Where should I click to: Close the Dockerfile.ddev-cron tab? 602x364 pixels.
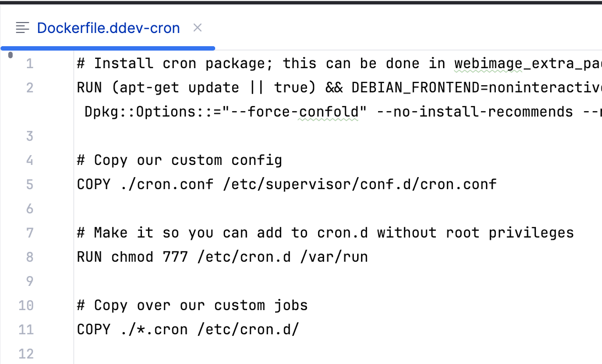(x=197, y=27)
